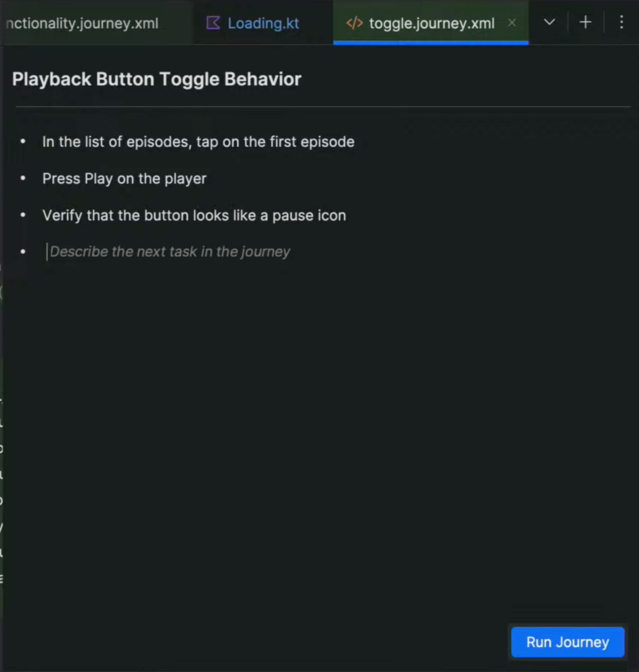The height and width of the screenshot is (672, 639).
Task: Select the 'Press Play on the player' step
Action: (x=125, y=178)
